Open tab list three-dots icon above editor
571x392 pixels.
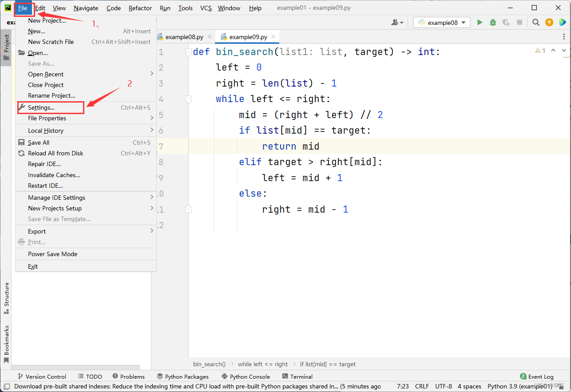click(564, 37)
